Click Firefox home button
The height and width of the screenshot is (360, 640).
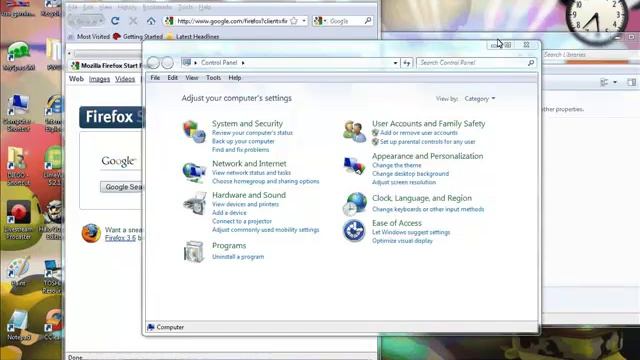151,21
